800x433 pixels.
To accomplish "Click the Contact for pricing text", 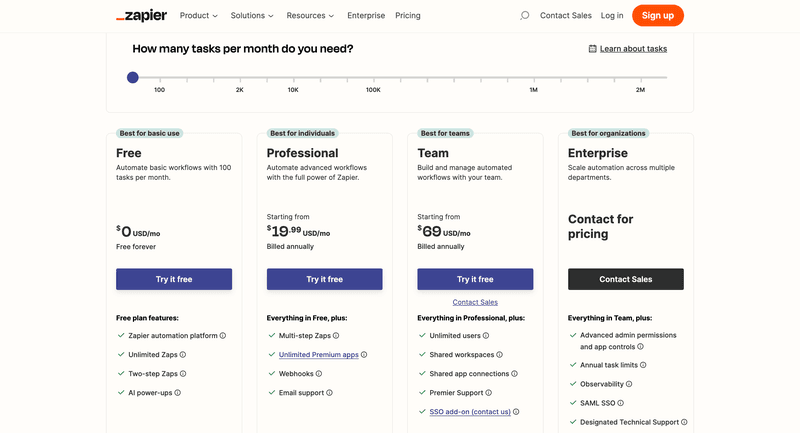I will point(601,226).
